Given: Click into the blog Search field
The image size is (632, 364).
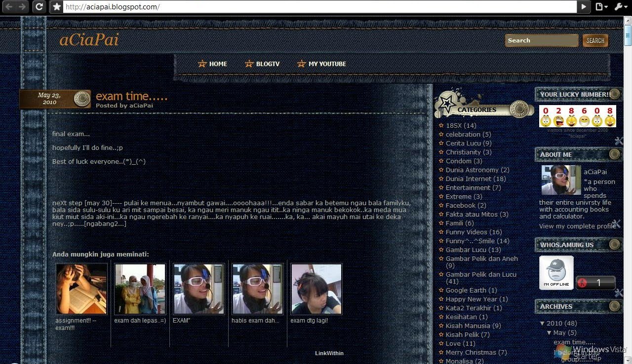Looking at the screenshot, I should (541, 40).
